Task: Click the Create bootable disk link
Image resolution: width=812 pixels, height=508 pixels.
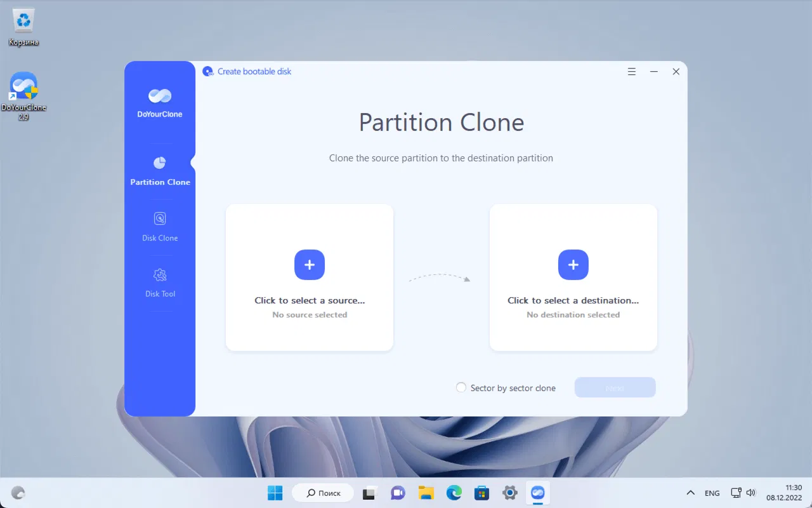Action: pos(254,71)
